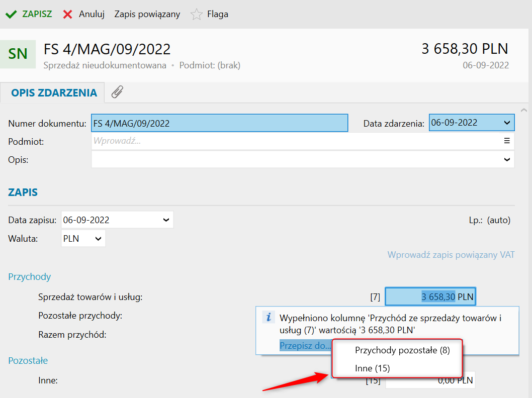Open the Podmiot list menu icon
The width and height of the screenshot is (532, 398).
pos(507,141)
